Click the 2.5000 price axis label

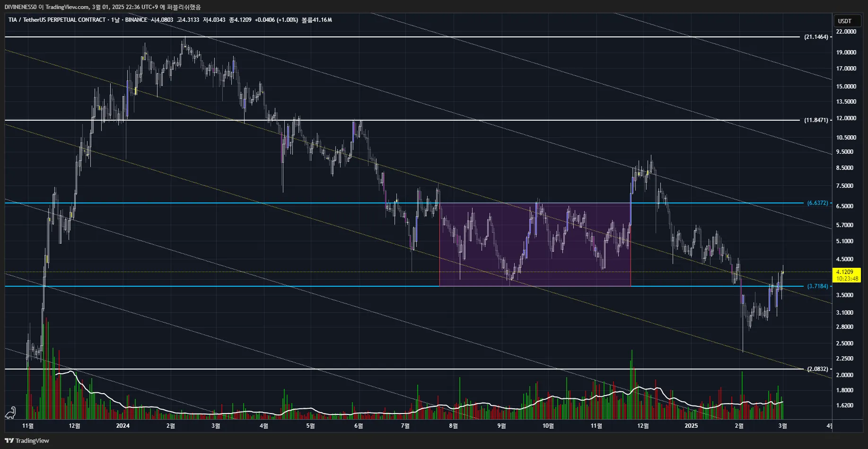845,343
